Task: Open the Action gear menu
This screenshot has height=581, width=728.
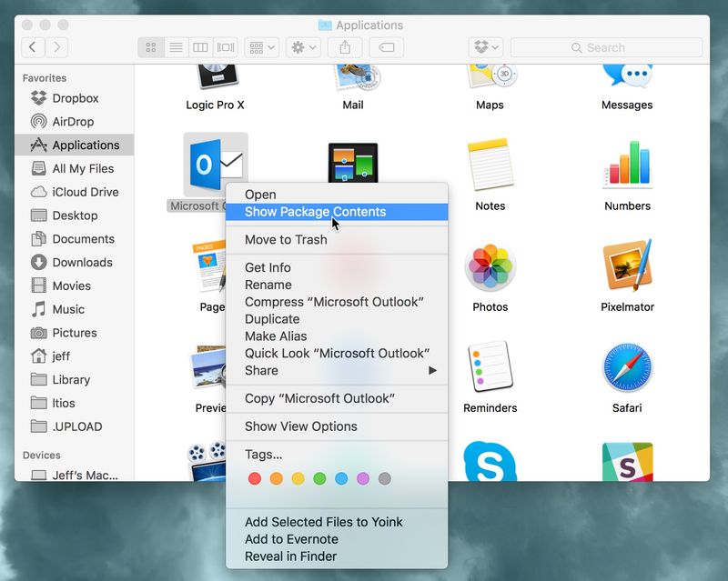Action: tap(303, 47)
